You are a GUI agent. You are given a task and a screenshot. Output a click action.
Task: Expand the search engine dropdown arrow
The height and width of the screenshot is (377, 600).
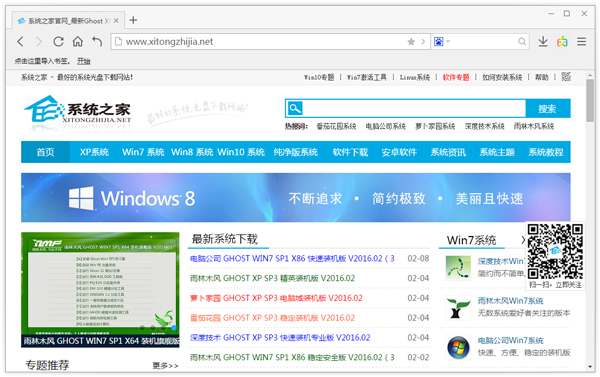click(x=448, y=41)
